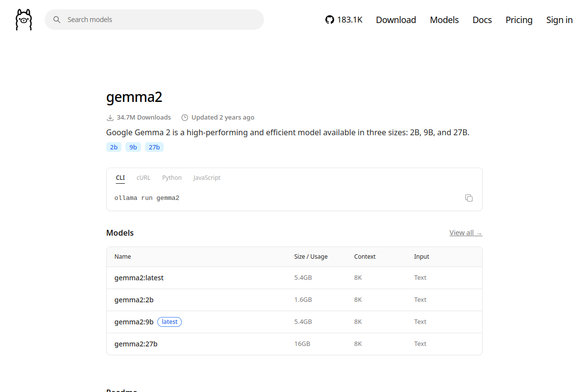Click the 16GB size cell
588x392 pixels.
[302, 344]
